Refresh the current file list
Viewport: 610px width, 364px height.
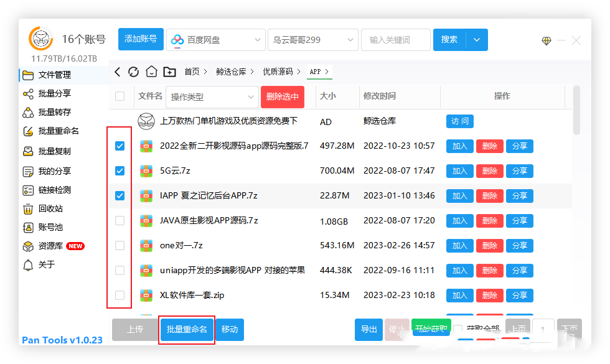click(133, 72)
